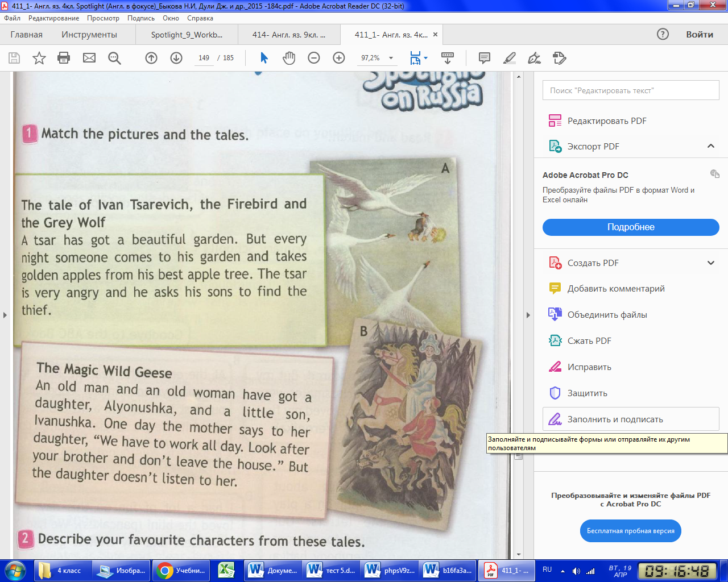
Task: Collapse the right tools pane arrow
Action: 528,315
